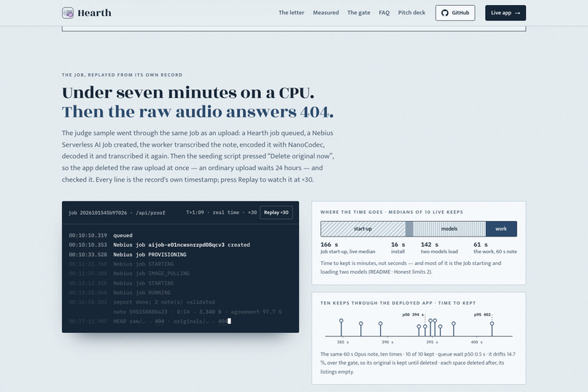Click the GitHub octocat icon
Viewport: 588px width, 392px height.
445,12
